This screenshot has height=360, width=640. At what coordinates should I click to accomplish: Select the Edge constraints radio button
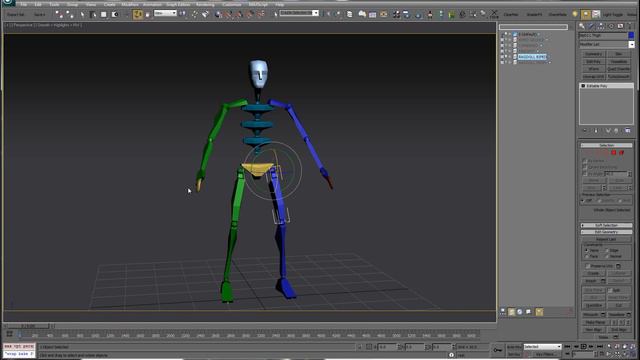[608, 250]
